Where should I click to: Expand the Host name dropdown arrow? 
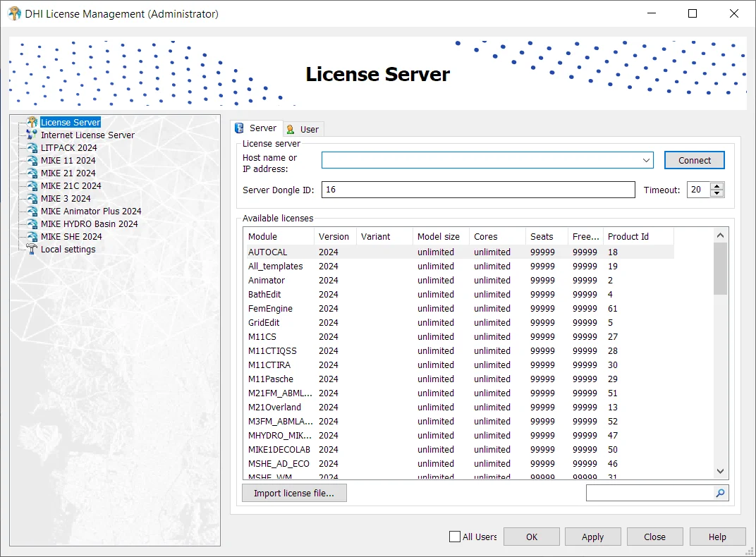[x=646, y=161]
